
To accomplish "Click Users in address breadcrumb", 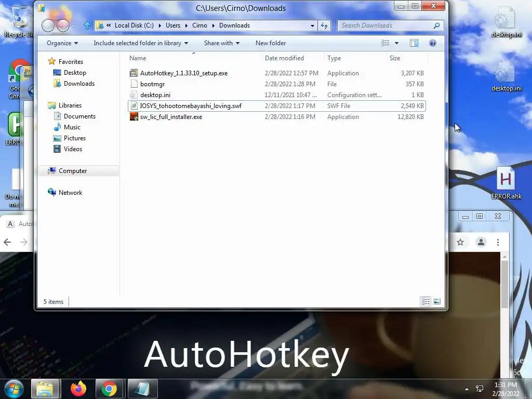I will coord(172,25).
